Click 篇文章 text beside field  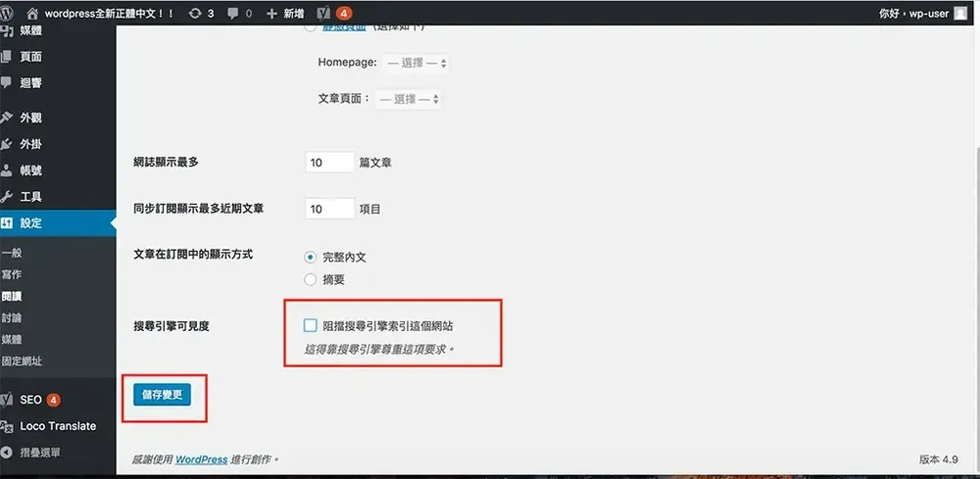tap(375, 163)
